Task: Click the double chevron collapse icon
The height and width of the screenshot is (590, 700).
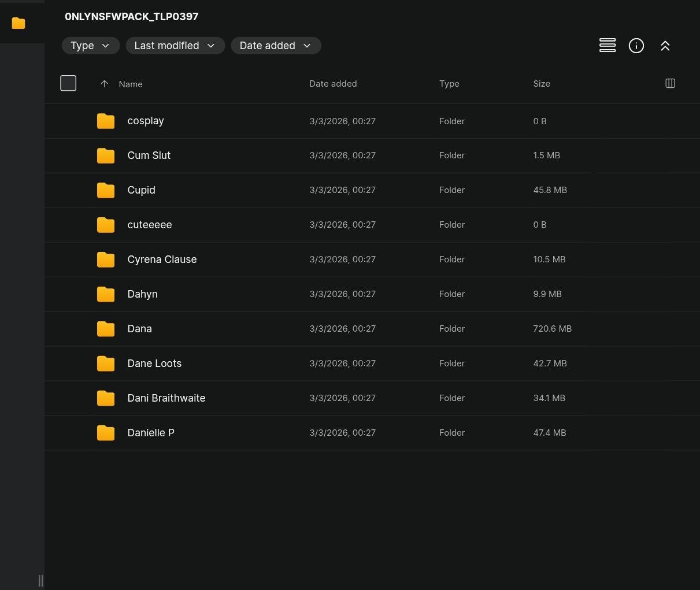Action: click(665, 46)
